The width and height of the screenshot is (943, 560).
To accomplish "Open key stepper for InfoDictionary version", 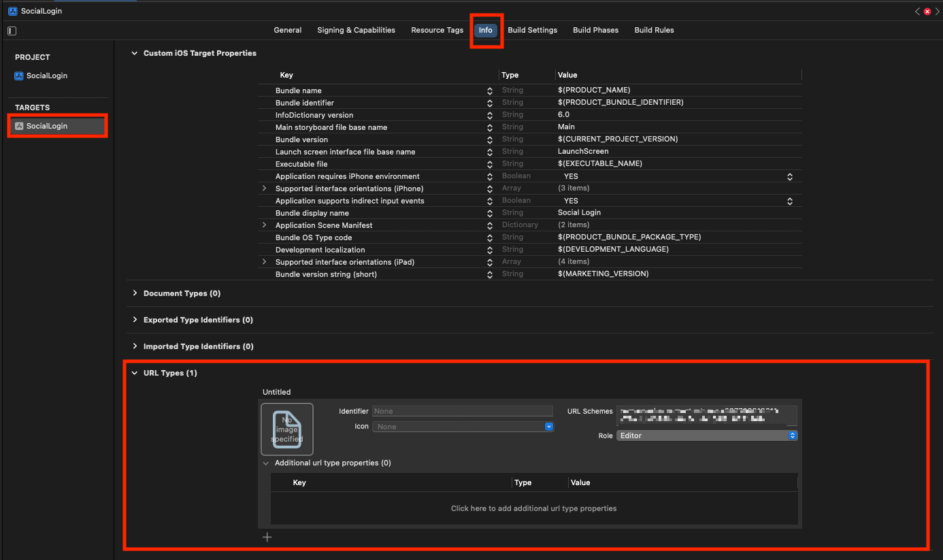I will 490,115.
